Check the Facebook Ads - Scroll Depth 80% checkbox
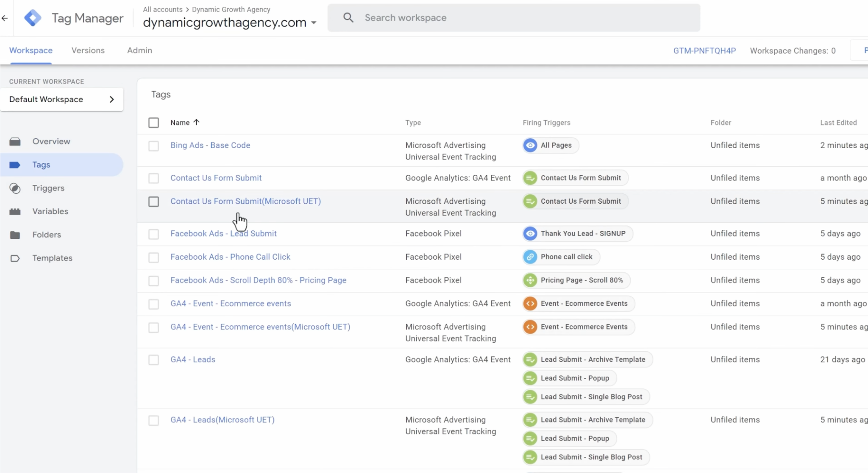The width and height of the screenshot is (868, 473). click(153, 281)
